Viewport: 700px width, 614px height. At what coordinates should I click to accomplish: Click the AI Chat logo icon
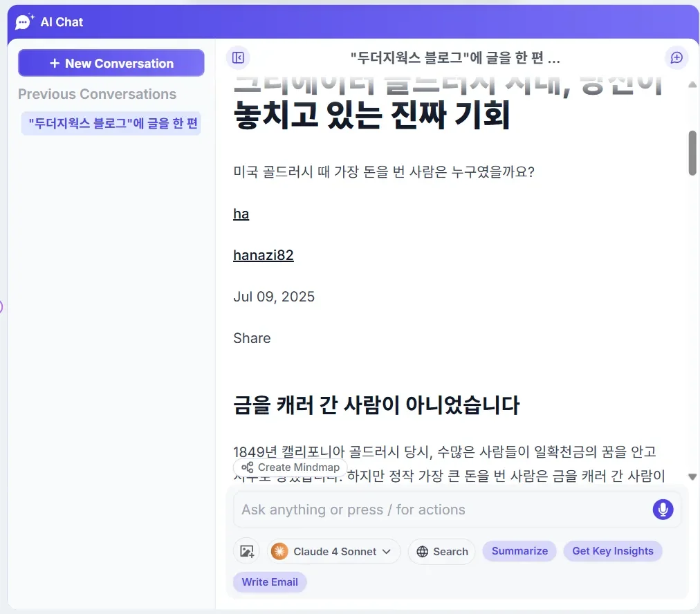(x=24, y=22)
